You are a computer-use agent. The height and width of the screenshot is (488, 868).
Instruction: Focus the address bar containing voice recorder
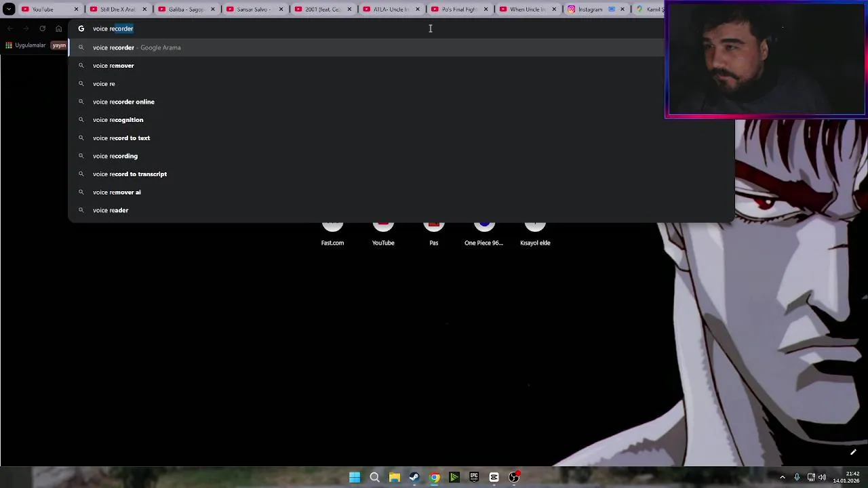[366, 28]
